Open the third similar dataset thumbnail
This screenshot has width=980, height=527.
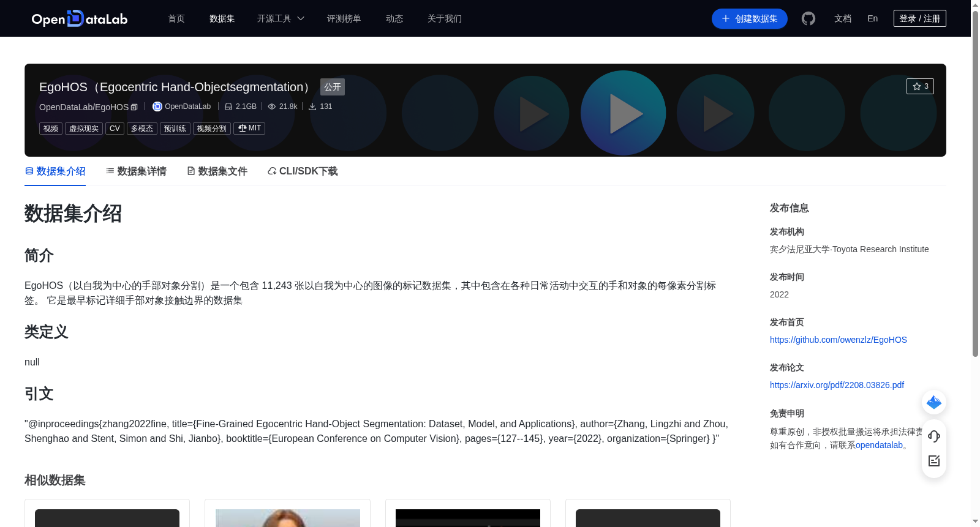468,518
